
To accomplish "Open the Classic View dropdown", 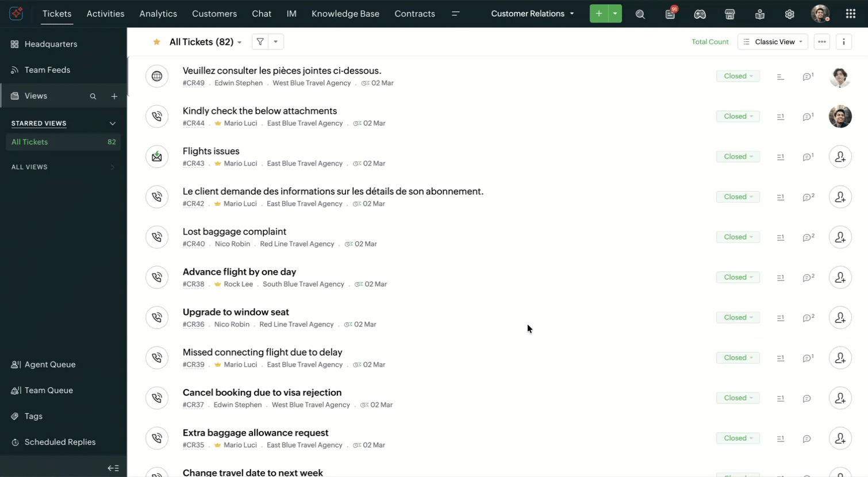I will pos(773,42).
